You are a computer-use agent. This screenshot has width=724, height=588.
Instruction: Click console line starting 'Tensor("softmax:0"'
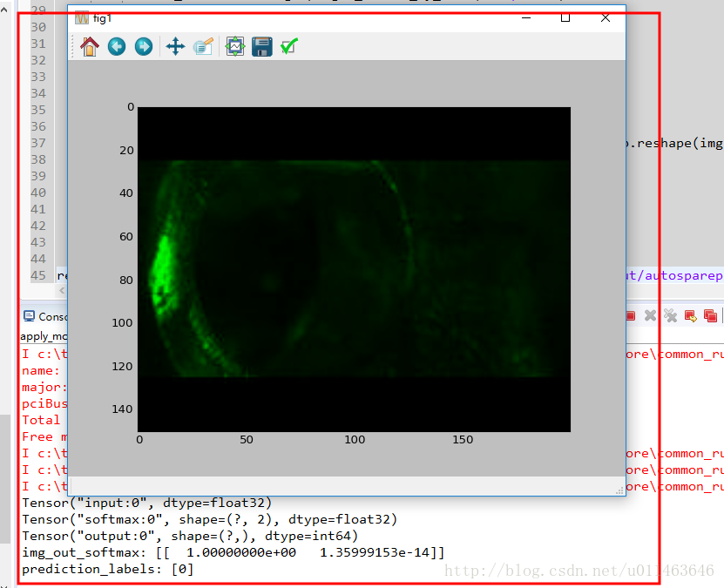(210, 520)
